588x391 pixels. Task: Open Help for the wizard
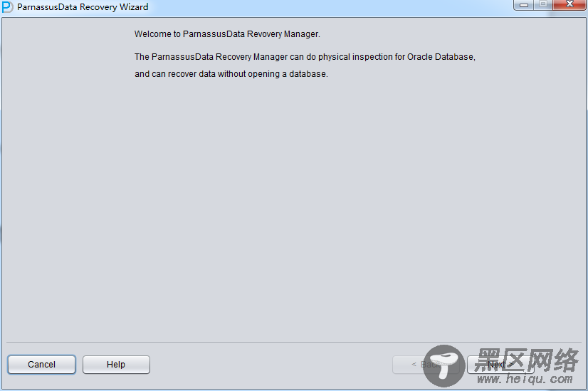tap(116, 365)
